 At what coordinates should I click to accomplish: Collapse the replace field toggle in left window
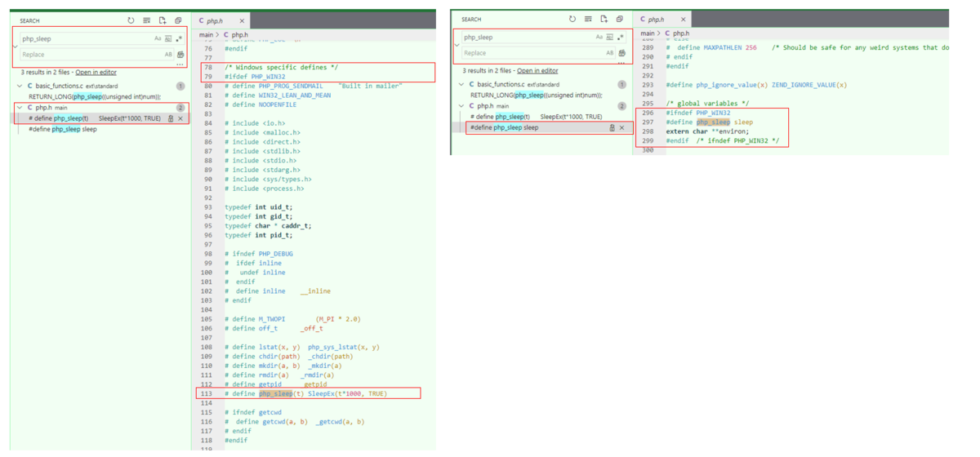pyautogui.click(x=15, y=47)
